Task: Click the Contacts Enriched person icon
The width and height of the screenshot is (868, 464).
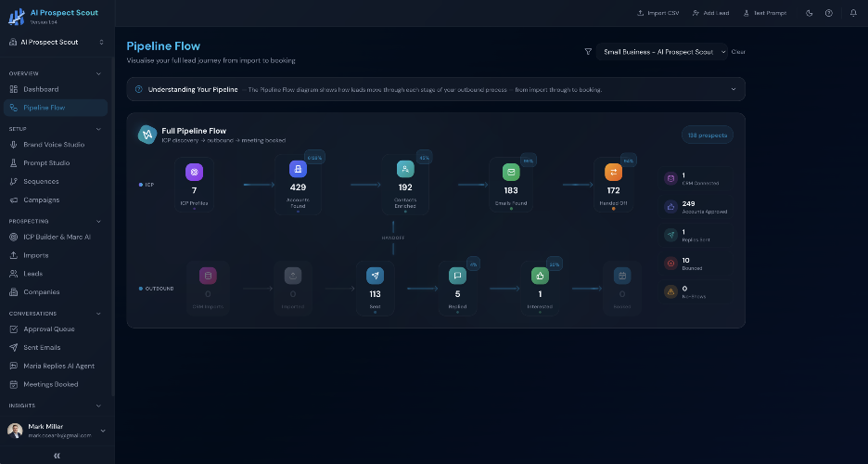Action: (x=405, y=169)
